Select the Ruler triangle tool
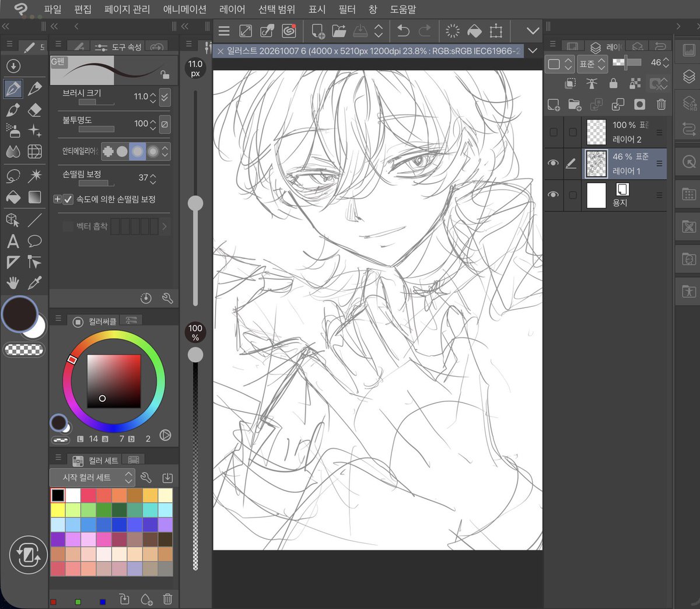700x609 pixels. pos(13,262)
